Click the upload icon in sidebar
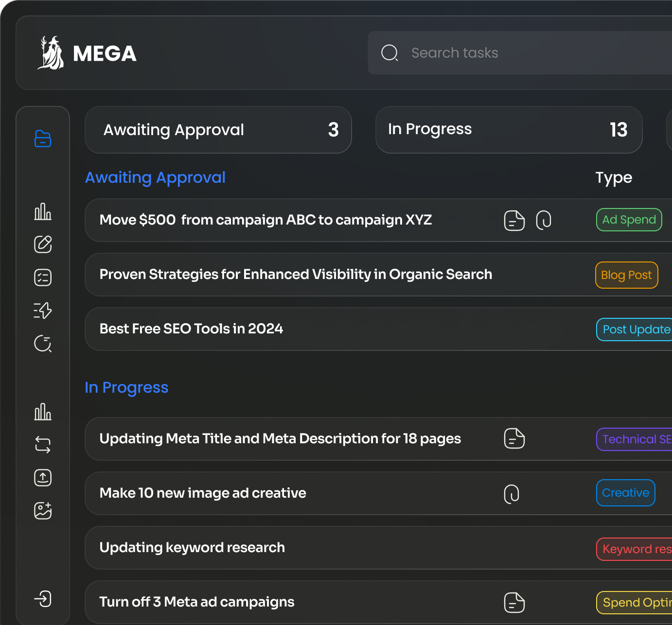672x625 pixels. tap(43, 478)
